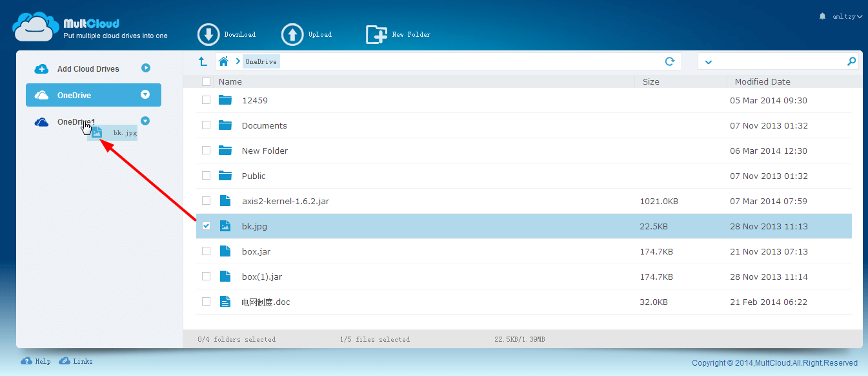Screen dimensions: 868x376
Task: Open the OneDrive1 drive dropdown arrow
Action: tap(145, 121)
